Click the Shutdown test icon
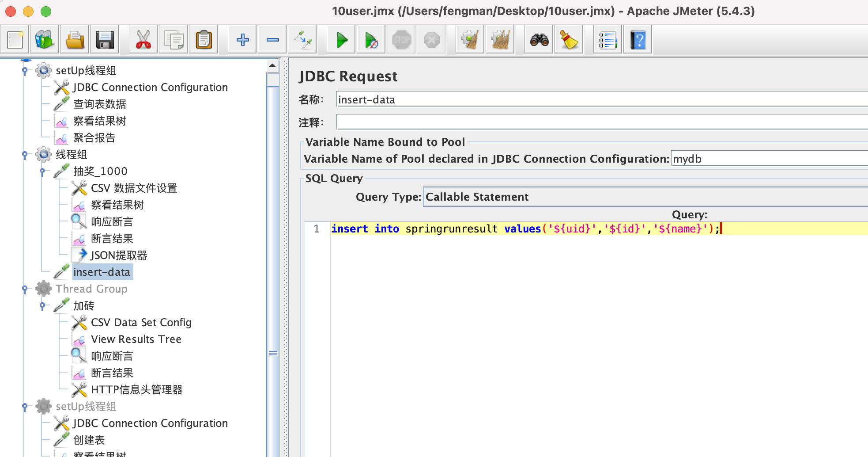Image resolution: width=868 pixels, height=457 pixels. pos(431,40)
